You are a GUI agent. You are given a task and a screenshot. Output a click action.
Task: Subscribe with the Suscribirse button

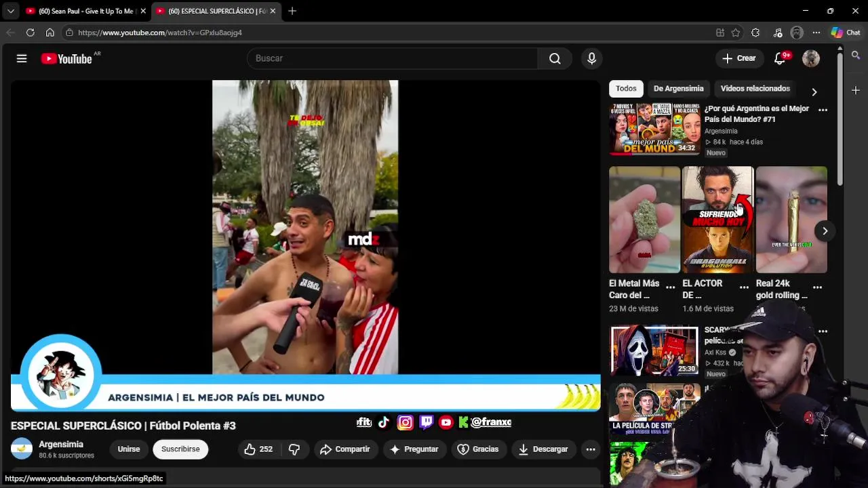(180, 449)
